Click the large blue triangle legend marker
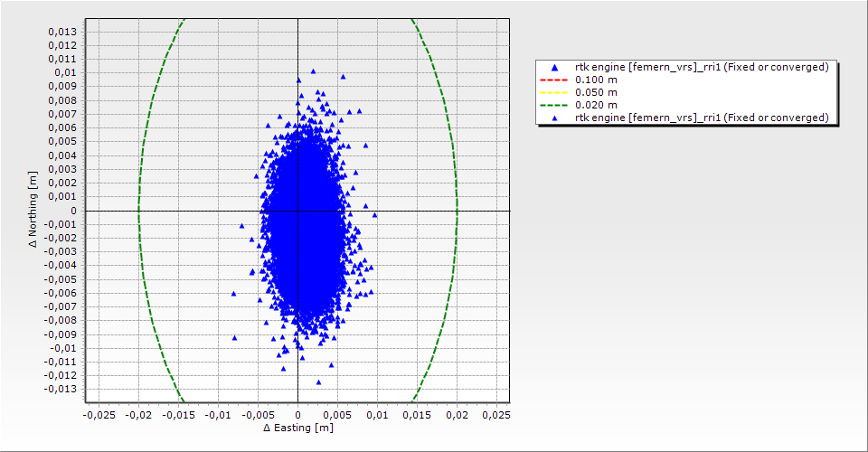868x452 pixels. coord(554,68)
